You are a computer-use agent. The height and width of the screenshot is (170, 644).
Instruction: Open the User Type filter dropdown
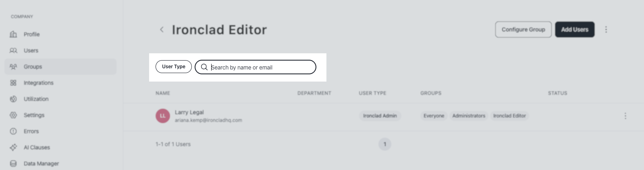174,67
